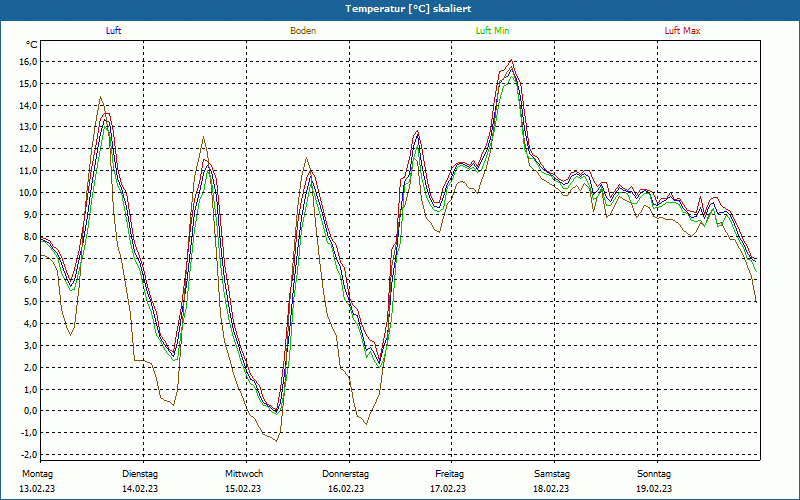Click the 13,0 value on the y-axis

point(29,127)
